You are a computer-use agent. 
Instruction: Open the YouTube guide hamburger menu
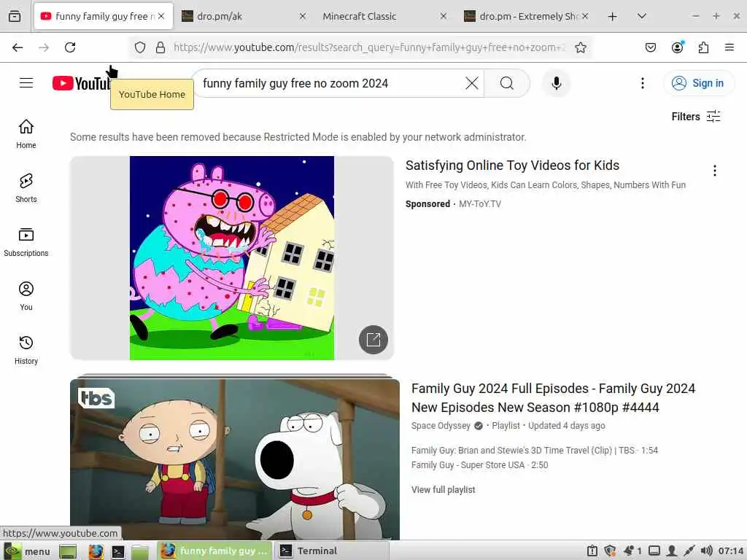coord(26,83)
